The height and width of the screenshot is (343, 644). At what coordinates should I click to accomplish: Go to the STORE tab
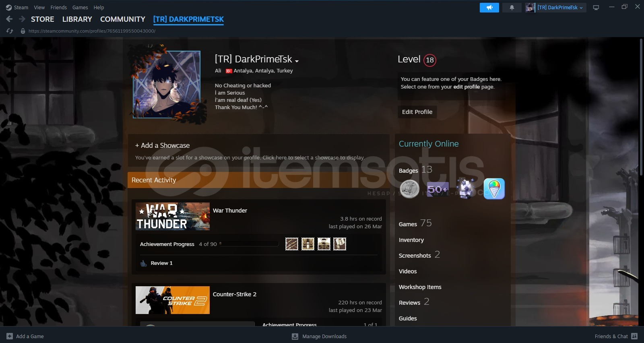coord(43,19)
